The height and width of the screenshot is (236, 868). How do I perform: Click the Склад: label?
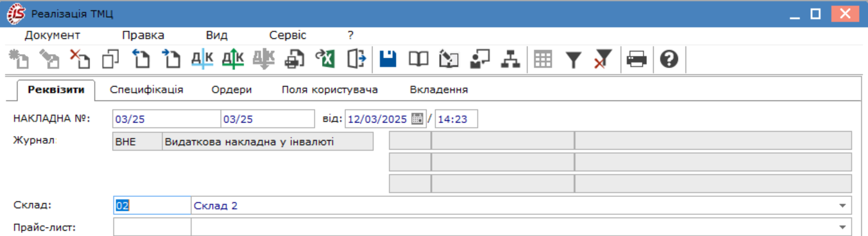point(32,205)
